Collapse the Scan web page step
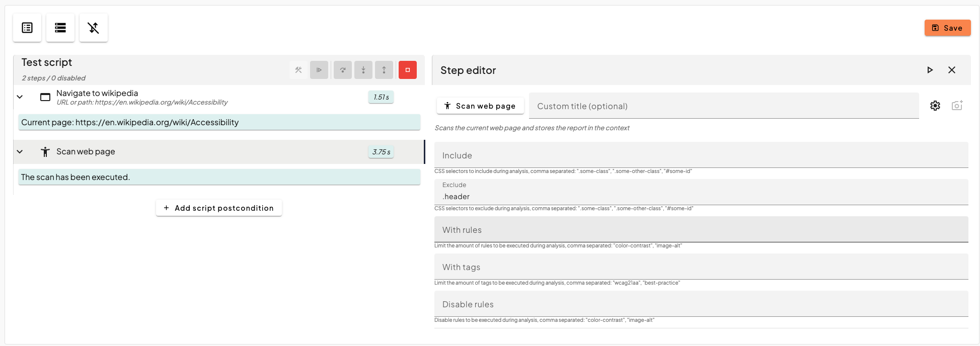 [x=20, y=152]
